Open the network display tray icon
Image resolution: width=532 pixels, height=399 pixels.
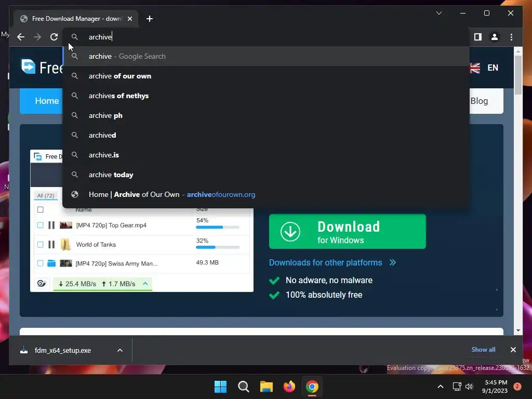pos(457,387)
